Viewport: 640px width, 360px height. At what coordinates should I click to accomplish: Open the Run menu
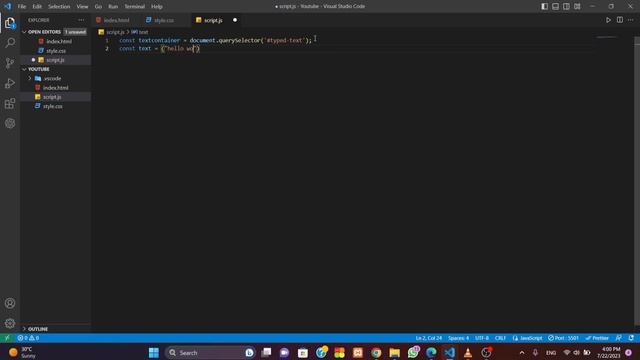tap(113, 7)
